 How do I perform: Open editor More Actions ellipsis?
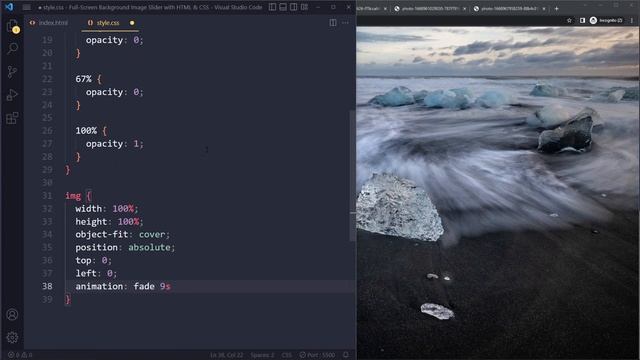click(x=345, y=23)
